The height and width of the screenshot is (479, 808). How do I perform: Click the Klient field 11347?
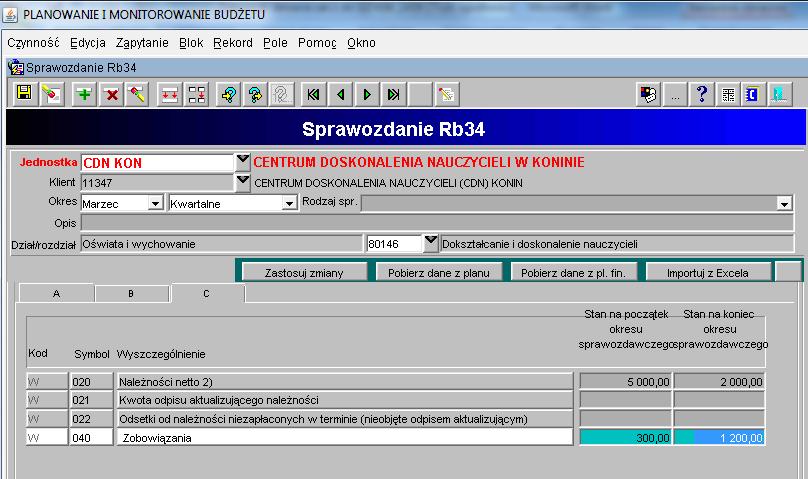click(157, 182)
